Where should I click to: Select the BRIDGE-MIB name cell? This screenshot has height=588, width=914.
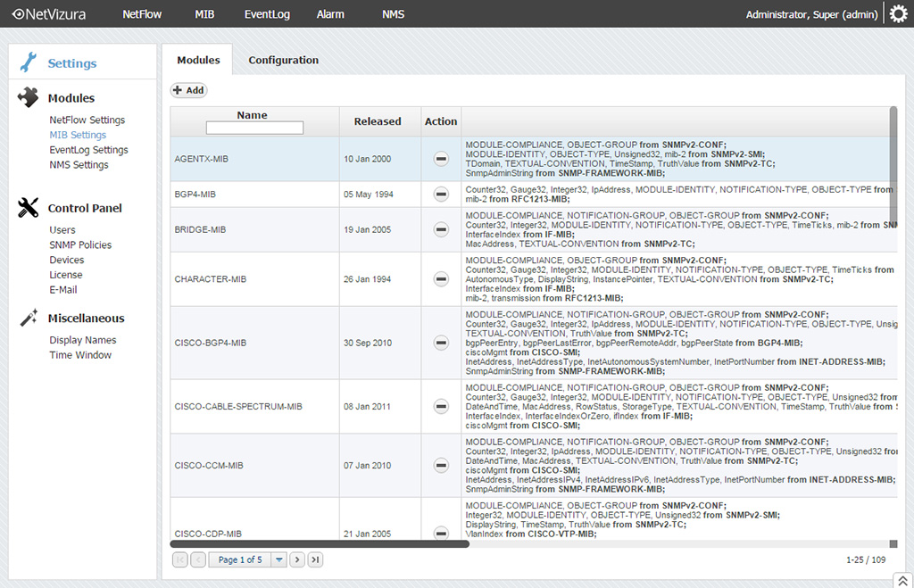254,229
